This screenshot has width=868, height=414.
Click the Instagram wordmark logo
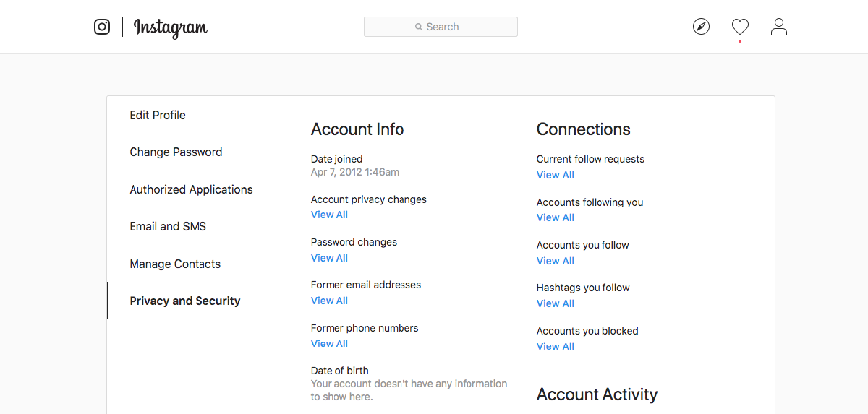coord(171,27)
